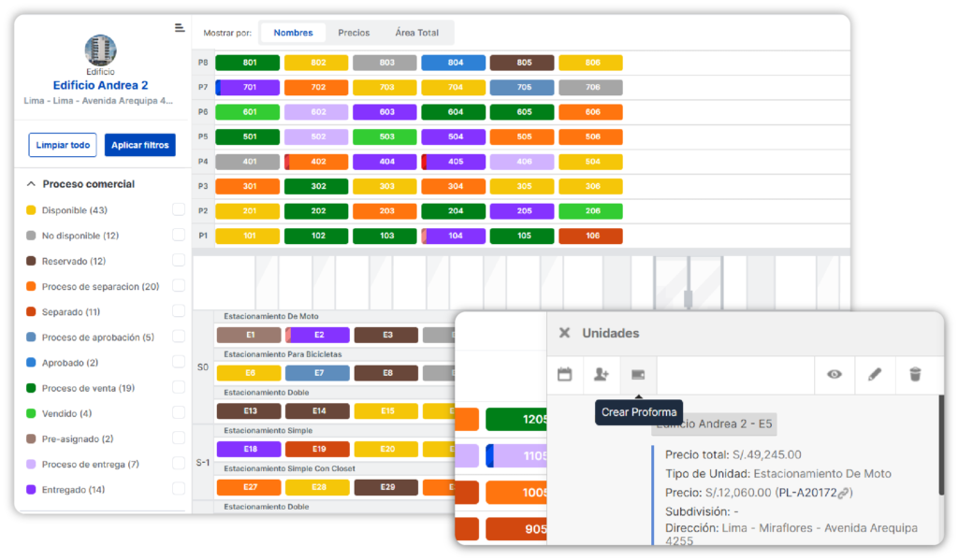Click the hamburger menu icon in sidebar
This screenshot has height=560, width=958.
pos(180,28)
